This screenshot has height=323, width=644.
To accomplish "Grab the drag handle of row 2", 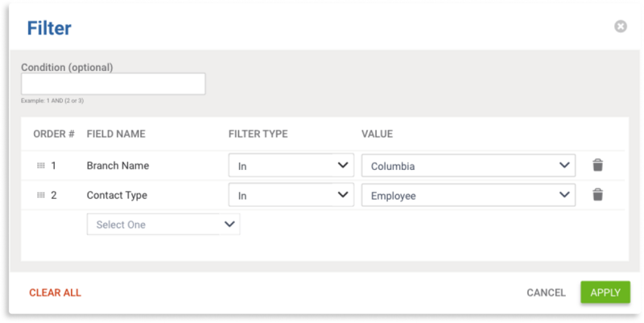I will click(x=41, y=195).
